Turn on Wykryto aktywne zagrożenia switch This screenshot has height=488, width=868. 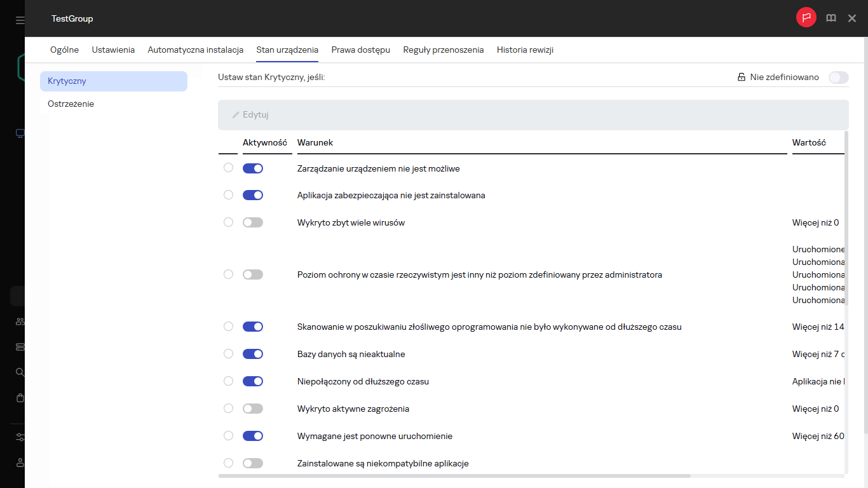[253, 409]
